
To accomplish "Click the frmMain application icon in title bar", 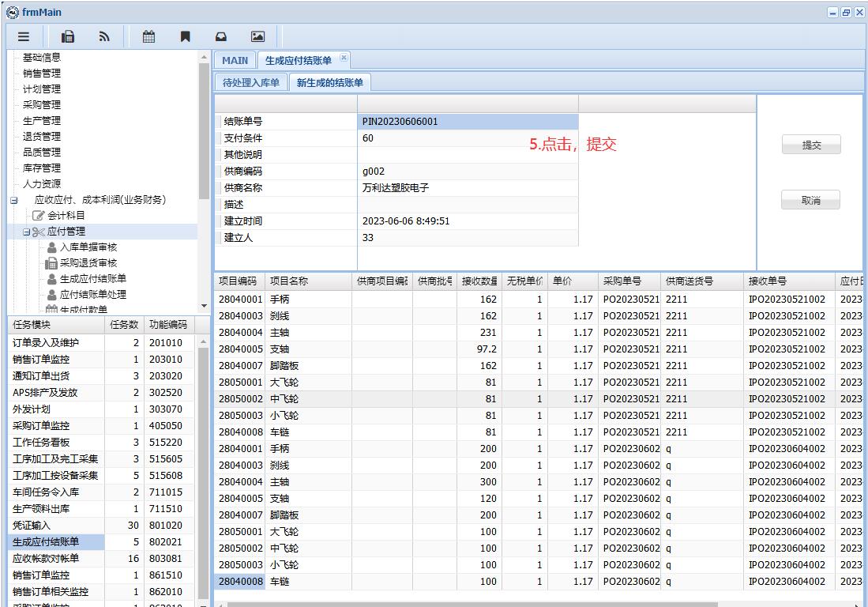I will (12, 12).
